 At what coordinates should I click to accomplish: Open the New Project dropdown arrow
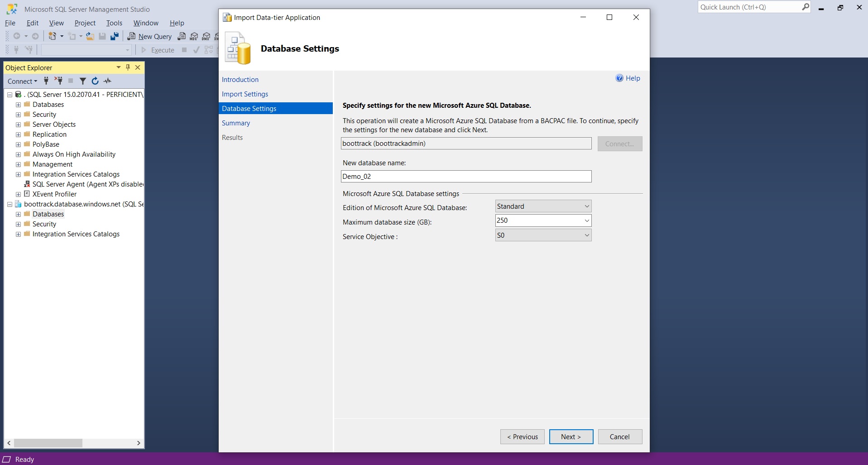coord(62,36)
